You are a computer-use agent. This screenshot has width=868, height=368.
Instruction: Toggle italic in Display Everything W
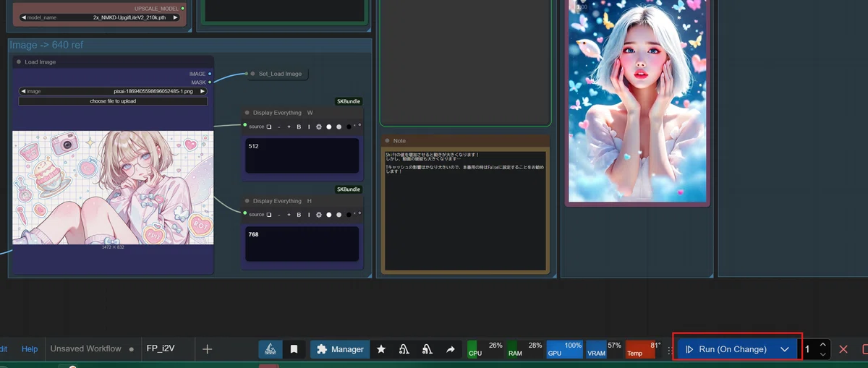pyautogui.click(x=308, y=127)
